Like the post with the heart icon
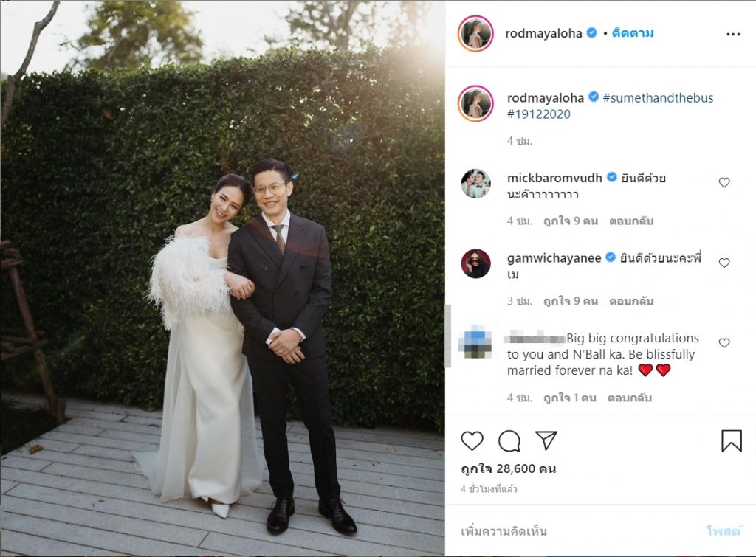Image resolution: width=756 pixels, height=557 pixels. coord(472,441)
